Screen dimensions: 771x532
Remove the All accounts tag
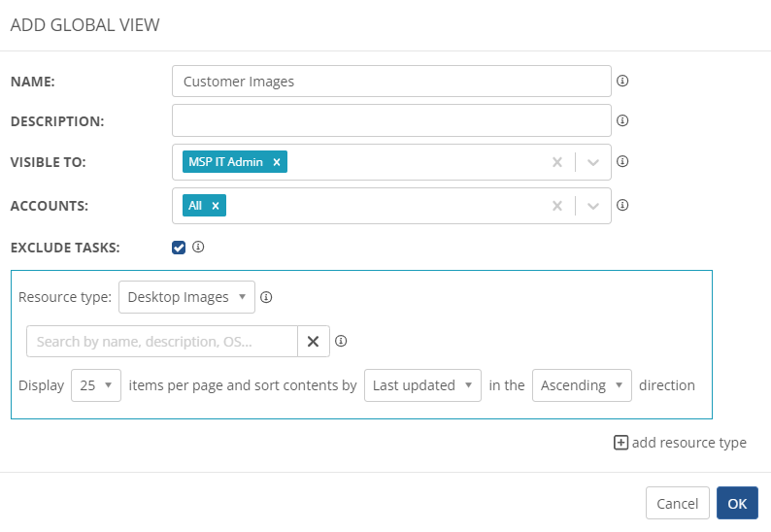click(x=216, y=206)
